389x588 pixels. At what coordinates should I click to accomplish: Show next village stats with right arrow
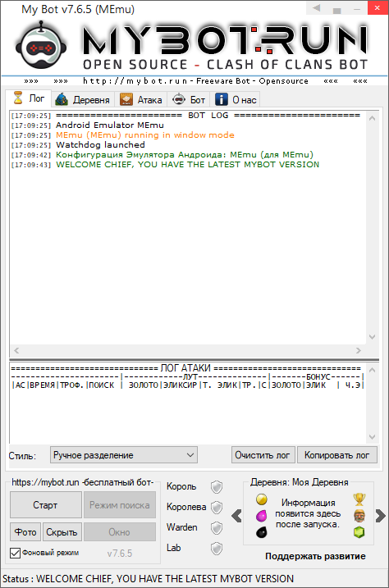pos(380,516)
